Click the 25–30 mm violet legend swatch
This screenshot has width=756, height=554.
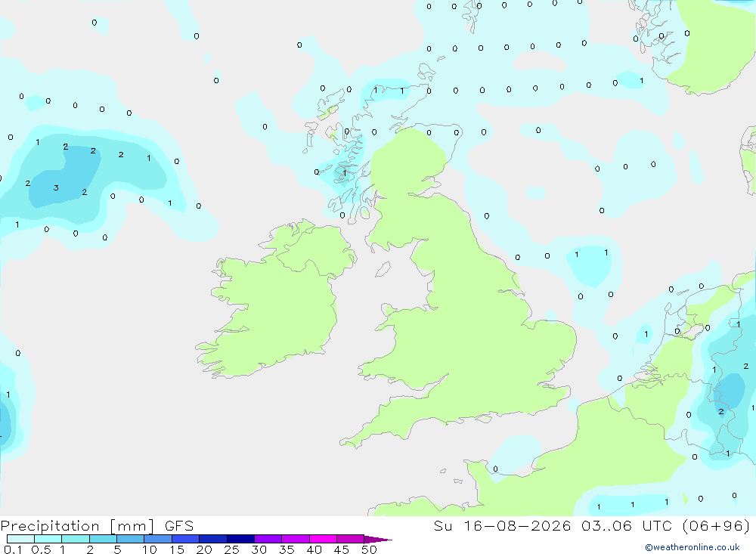click(240, 539)
